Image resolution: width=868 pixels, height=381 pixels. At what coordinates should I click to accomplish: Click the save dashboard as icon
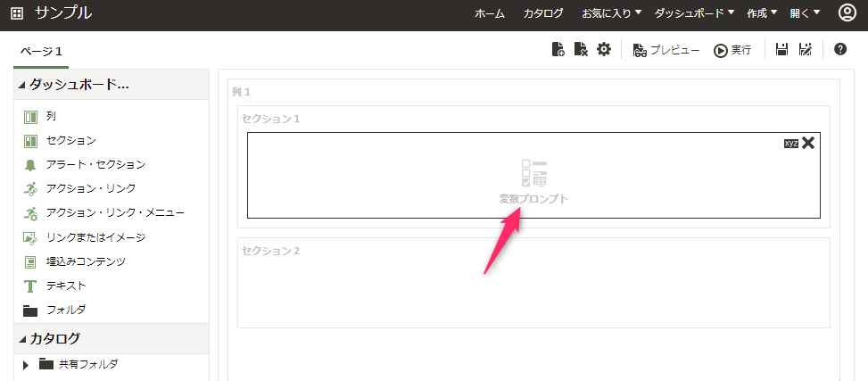(805, 49)
